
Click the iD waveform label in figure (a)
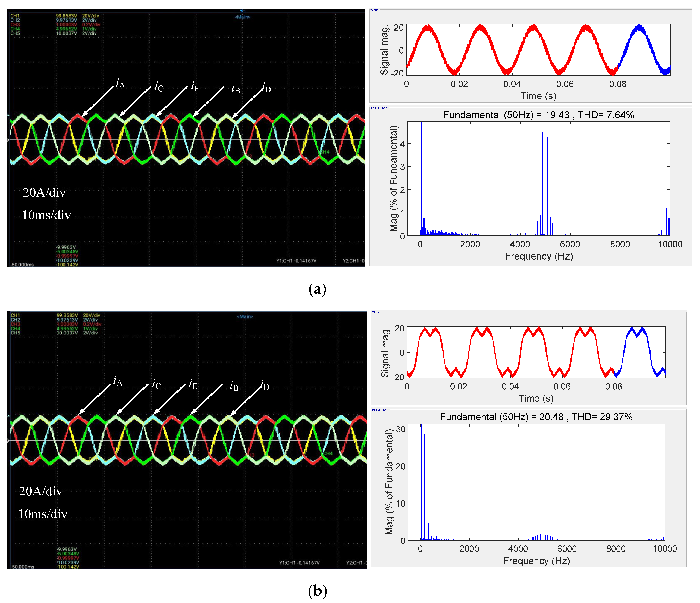coord(266,88)
